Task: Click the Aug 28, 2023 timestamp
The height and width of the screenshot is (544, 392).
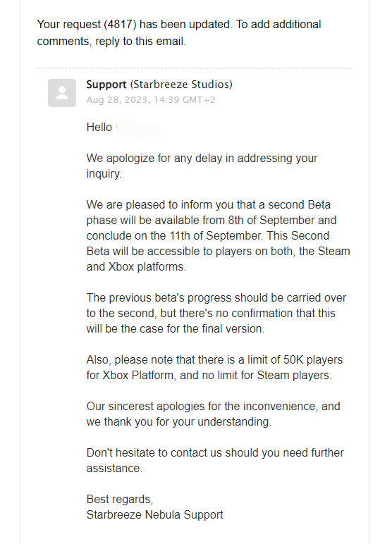Action: click(x=151, y=100)
